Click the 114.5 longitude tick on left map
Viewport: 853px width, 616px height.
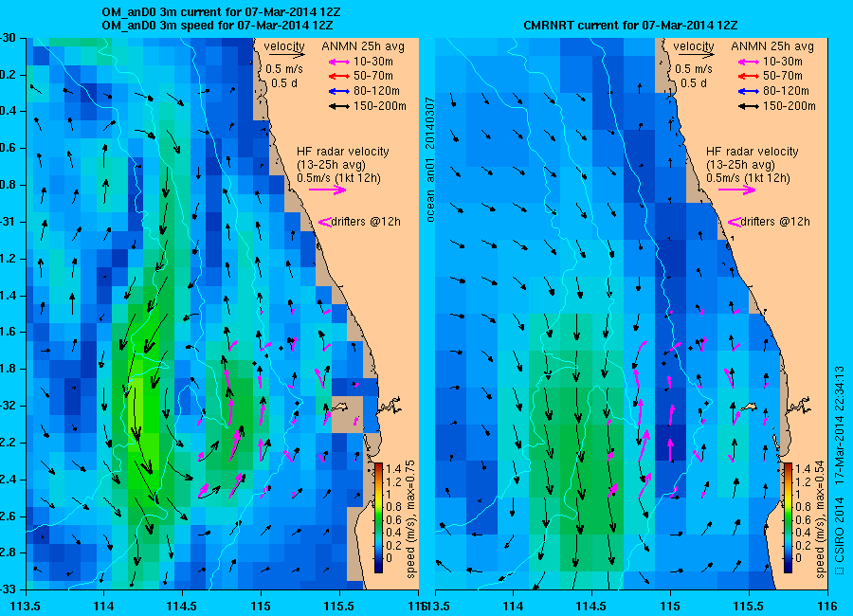(x=182, y=606)
